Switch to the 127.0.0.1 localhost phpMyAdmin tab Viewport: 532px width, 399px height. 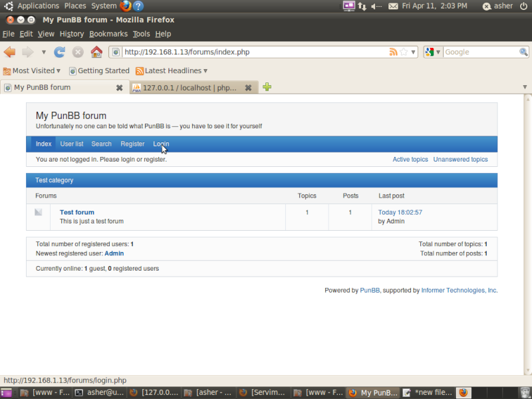[194, 88]
